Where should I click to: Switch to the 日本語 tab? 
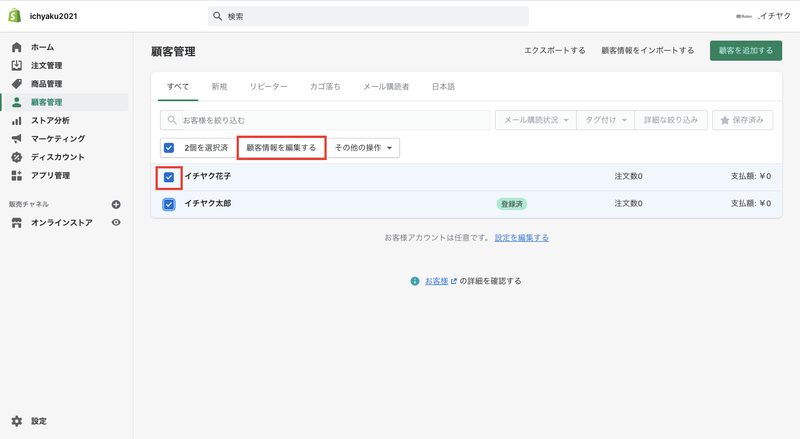[443, 87]
